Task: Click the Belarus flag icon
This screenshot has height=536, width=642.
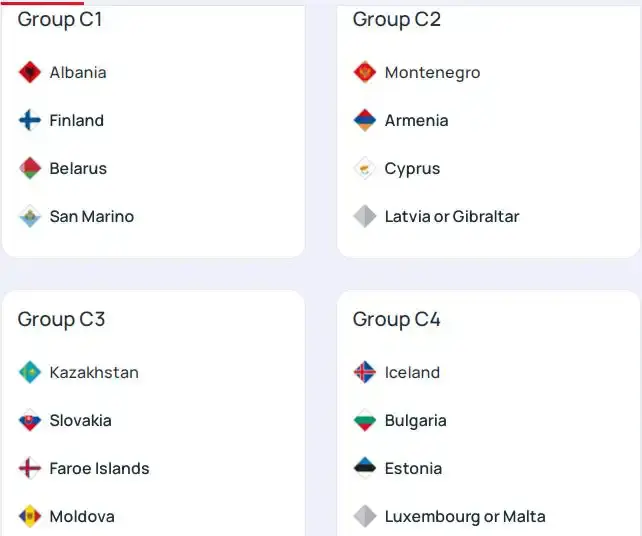Action: coord(30,168)
